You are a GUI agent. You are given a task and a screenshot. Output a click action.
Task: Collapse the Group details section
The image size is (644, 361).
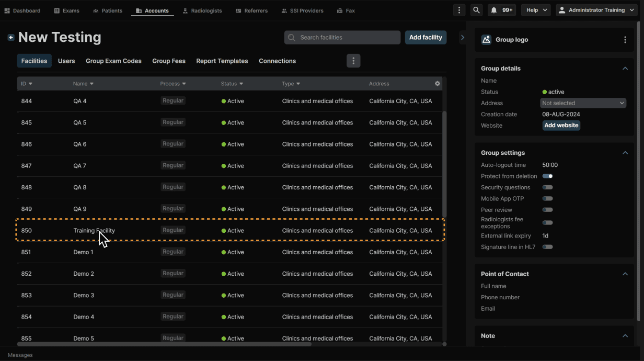(625, 69)
